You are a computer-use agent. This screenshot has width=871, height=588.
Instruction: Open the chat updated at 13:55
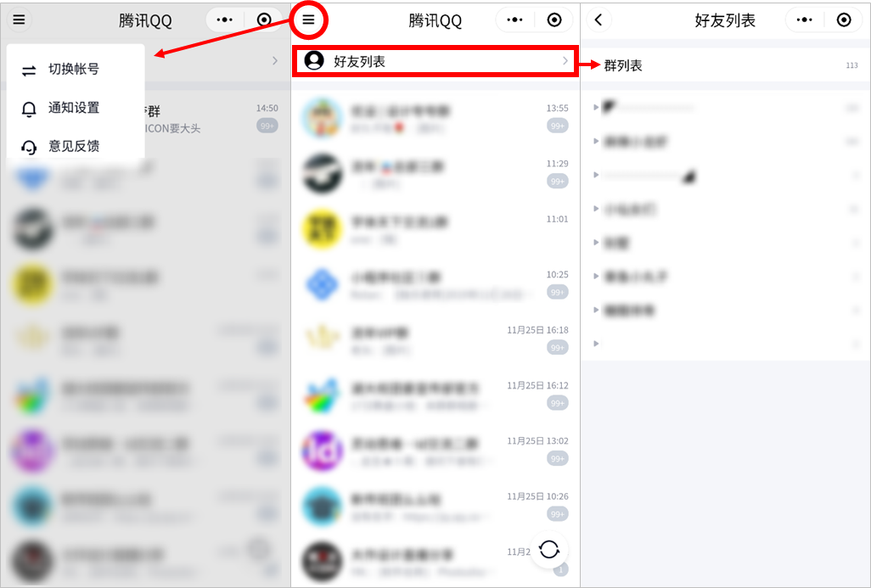435,118
